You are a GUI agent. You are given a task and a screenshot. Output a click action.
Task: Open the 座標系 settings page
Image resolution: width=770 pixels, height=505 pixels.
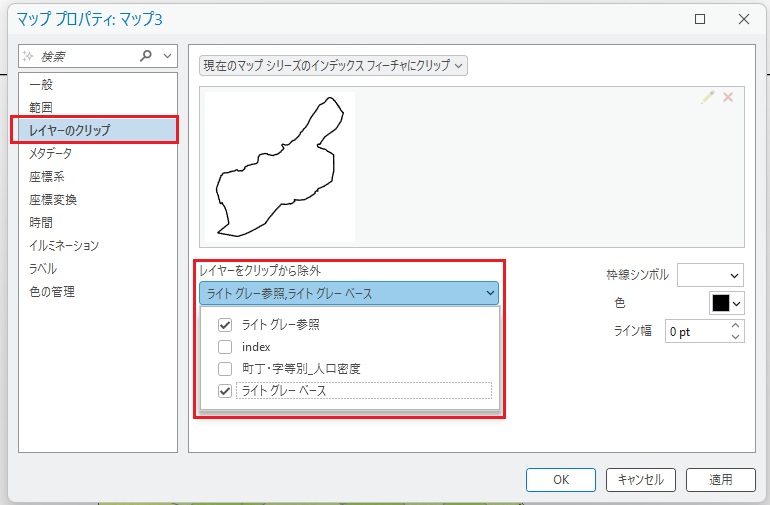pyautogui.click(x=46, y=176)
